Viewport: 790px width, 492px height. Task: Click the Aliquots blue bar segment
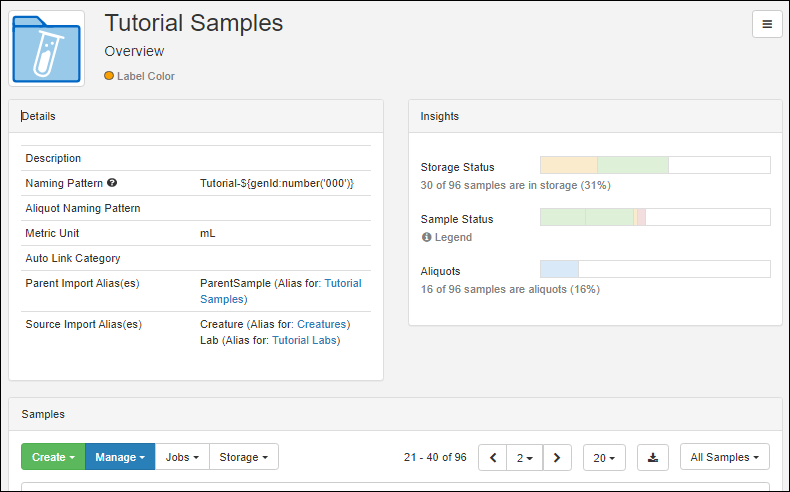[x=559, y=269]
